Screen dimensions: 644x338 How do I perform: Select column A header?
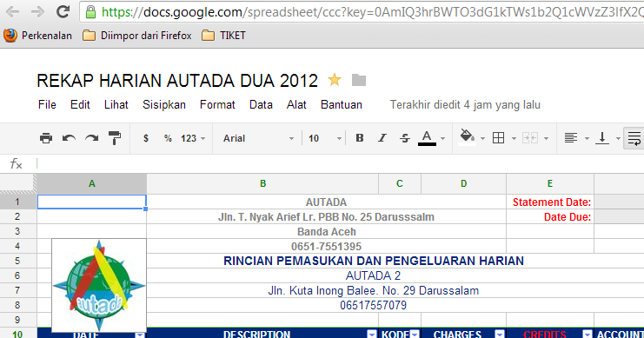(91, 183)
